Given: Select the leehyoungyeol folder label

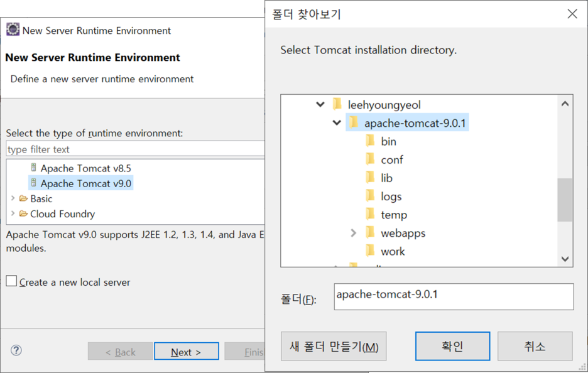Looking at the screenshot, I should (x=384, y=105).
